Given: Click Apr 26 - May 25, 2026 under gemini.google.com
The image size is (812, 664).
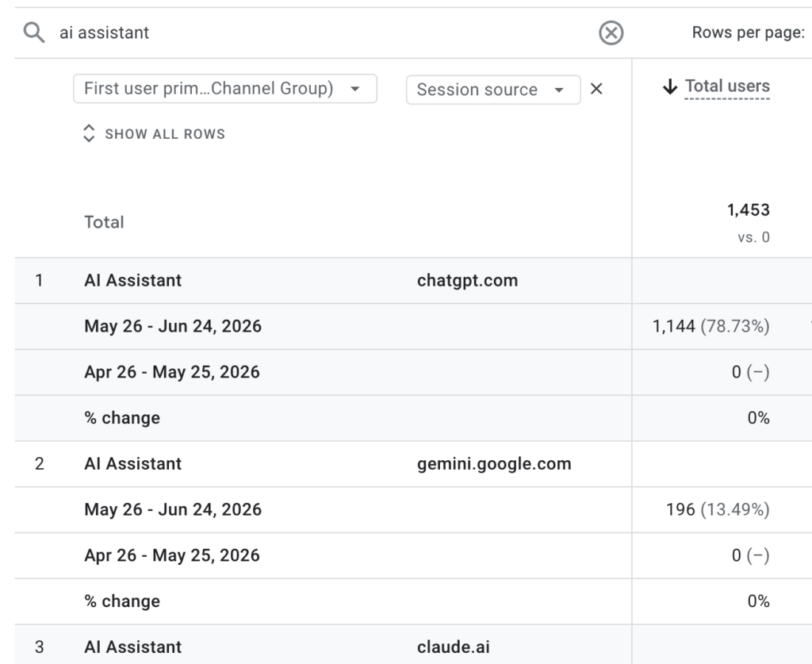Looking at the screenshot, I should click(x=172, y=555).
